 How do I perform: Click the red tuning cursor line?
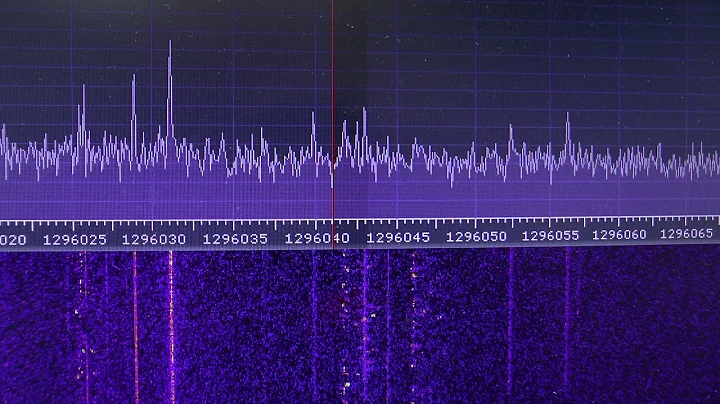tap(333, 124)
